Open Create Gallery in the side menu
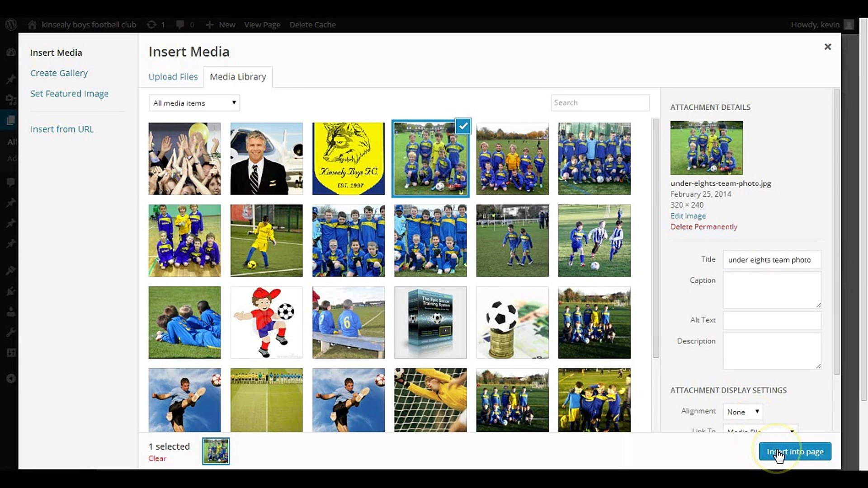The width and height of the screenshot is (868, 488). (59, 73)
